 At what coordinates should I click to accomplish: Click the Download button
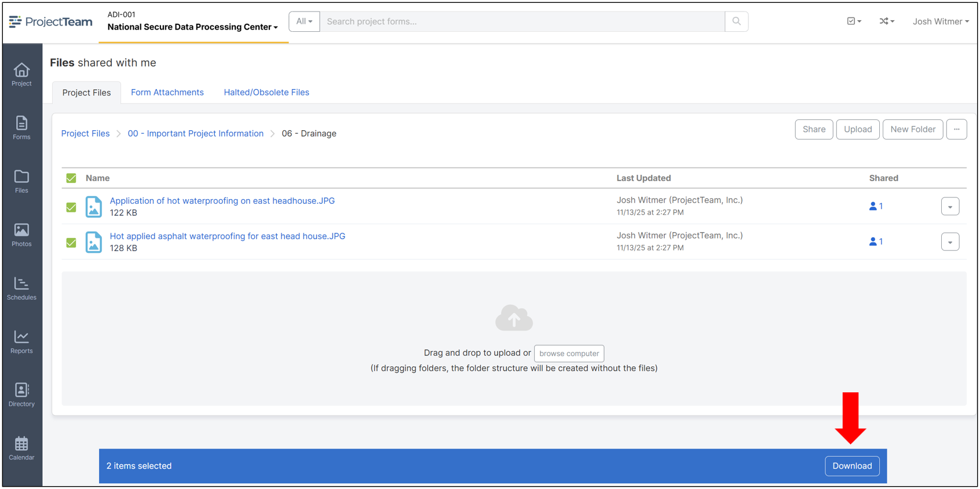[851, 466]
